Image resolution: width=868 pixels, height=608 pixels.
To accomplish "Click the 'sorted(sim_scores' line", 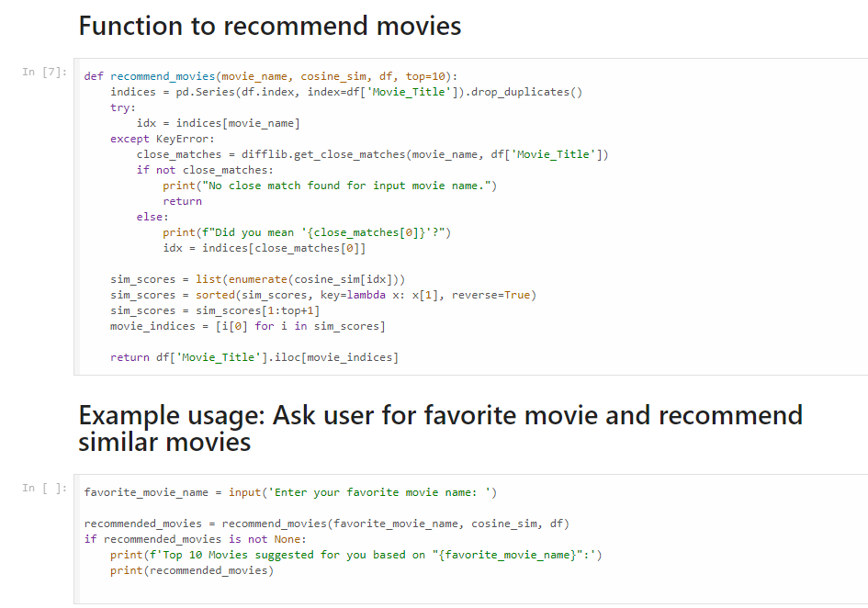I will click(x=322, y=295).
